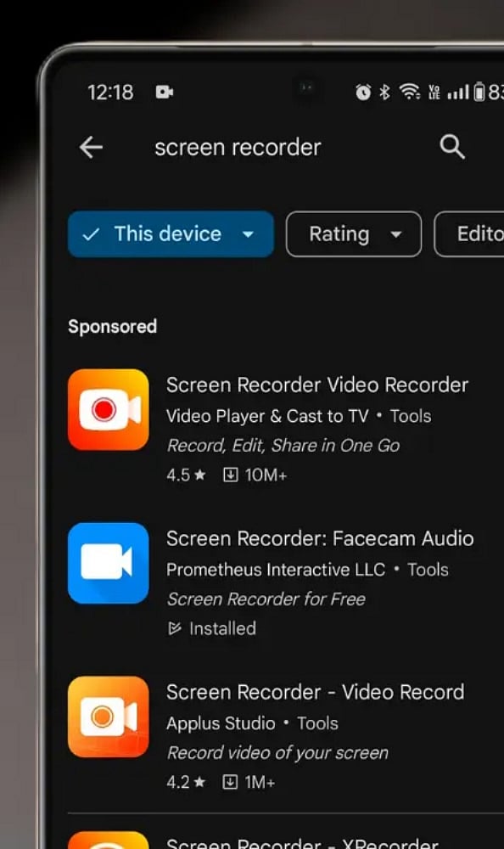Tap the screen recording status bar icon
Image resolution: width=504 pixels, height=849 pixels.
(x=165, y=92)
